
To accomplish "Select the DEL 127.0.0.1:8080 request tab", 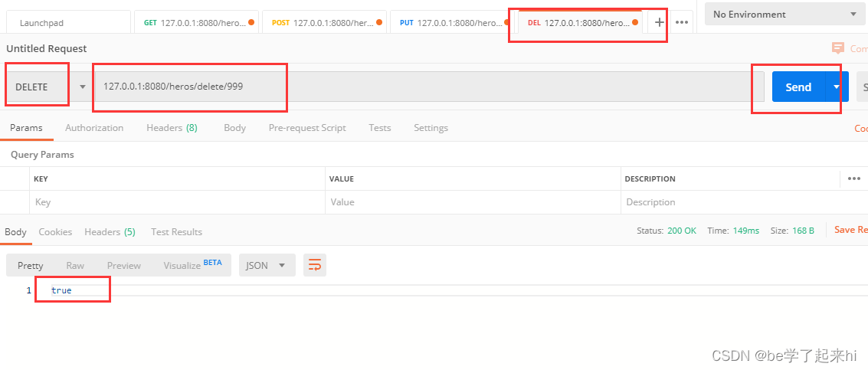I will coord(580,23).
